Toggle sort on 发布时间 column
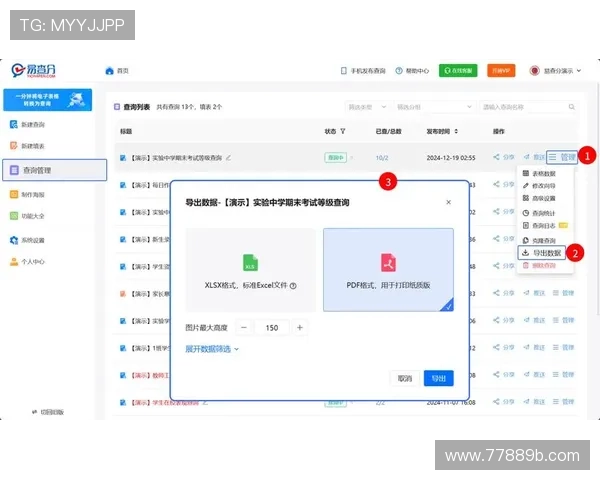The height and width of the screenshot is (480, 600). tap(456, 131)
